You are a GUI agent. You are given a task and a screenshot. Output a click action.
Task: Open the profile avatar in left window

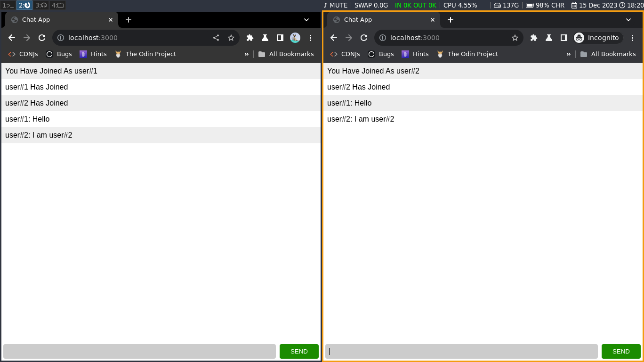(x=295, y=38)
